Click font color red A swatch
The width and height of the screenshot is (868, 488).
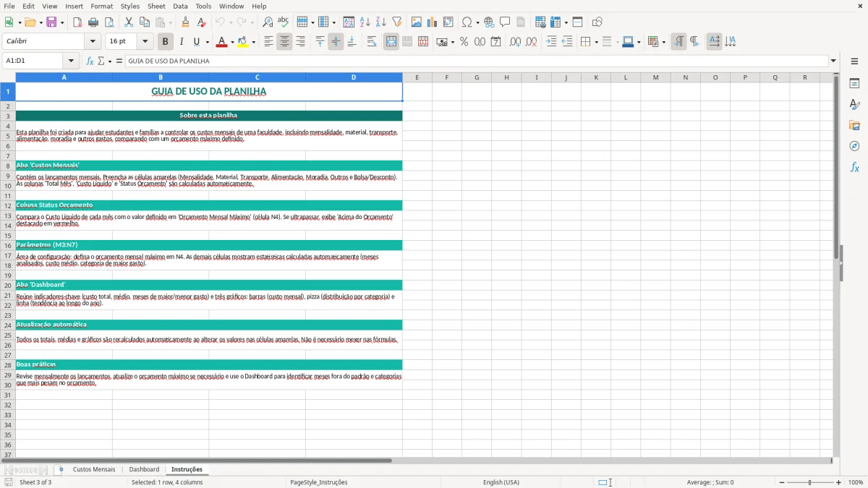(221, 42)
